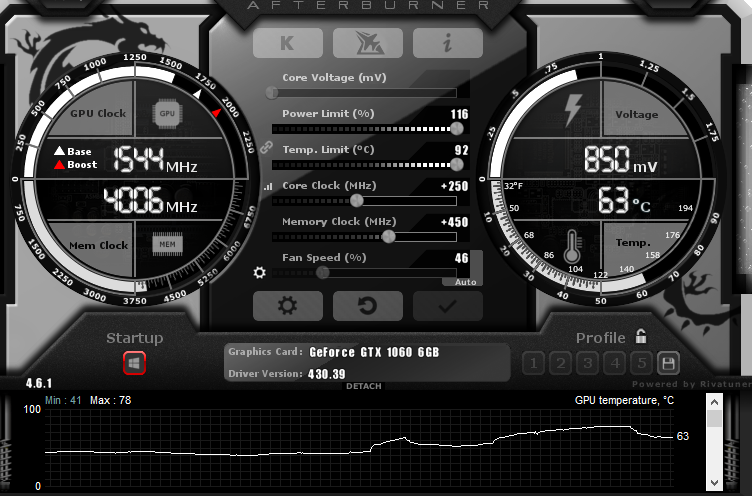Toggle the power and temp link icon
Image resolution: width=752 pixels, height=496 pixels.
coord(266,147)
